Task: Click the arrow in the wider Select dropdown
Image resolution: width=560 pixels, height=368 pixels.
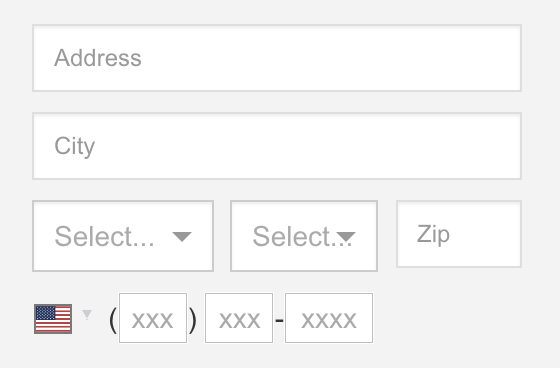Action: pyautogui.click(x=182, y=236)
